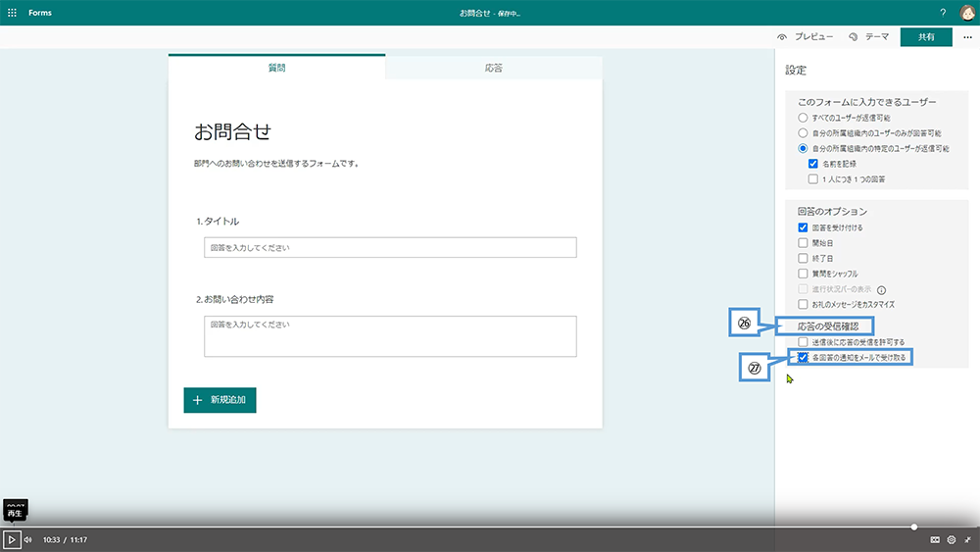980x552 pixels.
Task: Click the タイトル answer input field
Action: 390,247
